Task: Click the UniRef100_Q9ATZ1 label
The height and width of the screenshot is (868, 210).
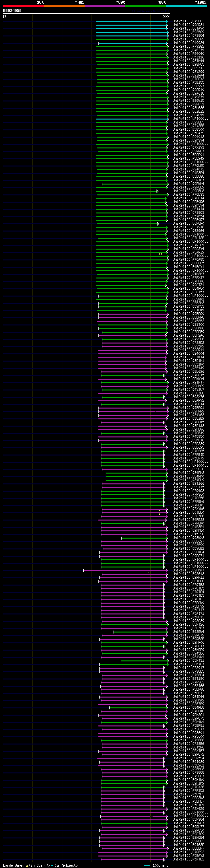Action: coord(188,285)
